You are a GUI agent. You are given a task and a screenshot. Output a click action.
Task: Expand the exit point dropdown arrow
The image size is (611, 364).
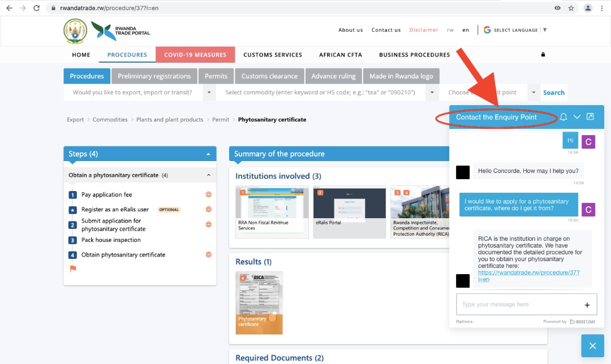[533, 93]
